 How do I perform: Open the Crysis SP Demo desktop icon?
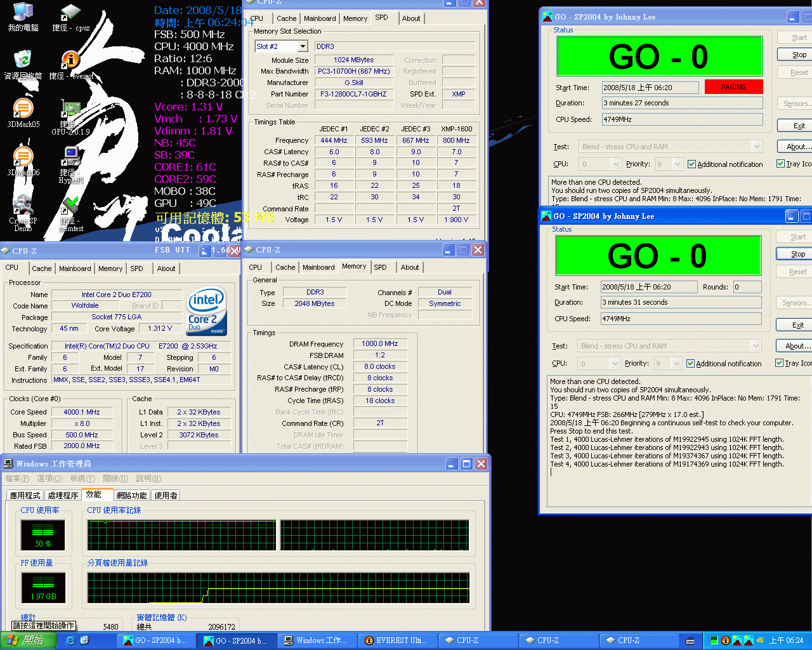point(23,214)
